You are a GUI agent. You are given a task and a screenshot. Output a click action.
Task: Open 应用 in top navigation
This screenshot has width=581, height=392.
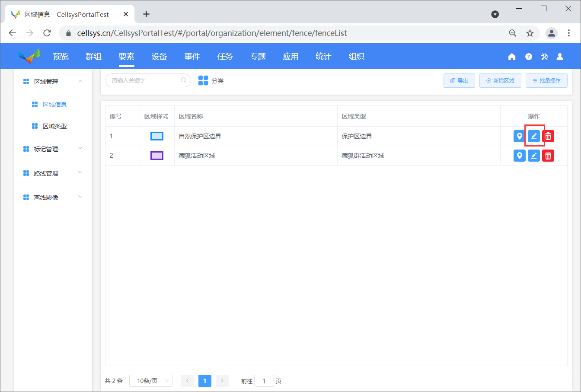[291, 57]
